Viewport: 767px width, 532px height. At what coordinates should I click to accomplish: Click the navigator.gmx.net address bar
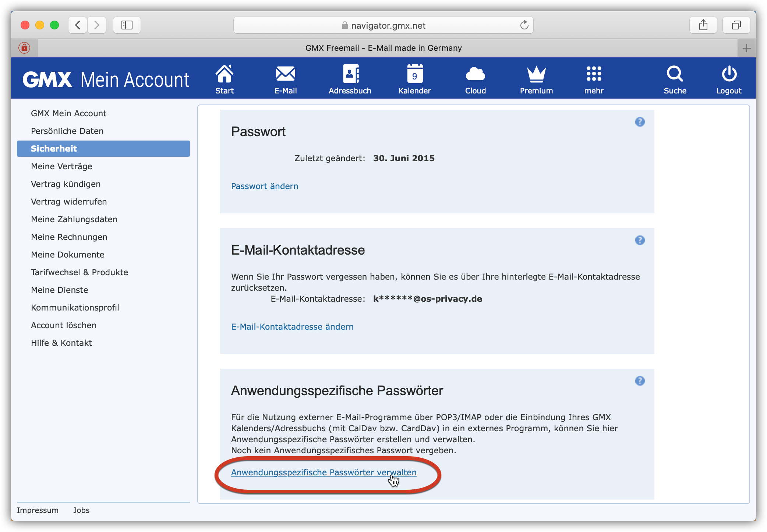(x=383, y=25)
